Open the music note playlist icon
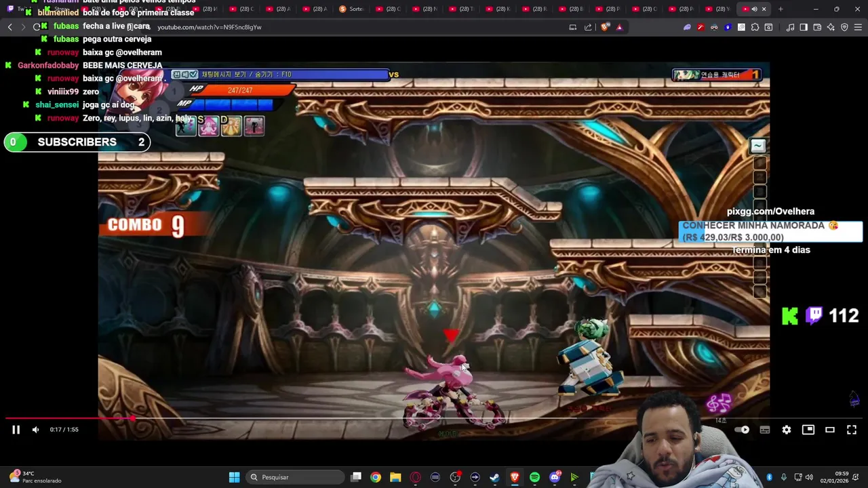Screen dimensions: 868x488 pyautogui.click(x=790, y=27)
